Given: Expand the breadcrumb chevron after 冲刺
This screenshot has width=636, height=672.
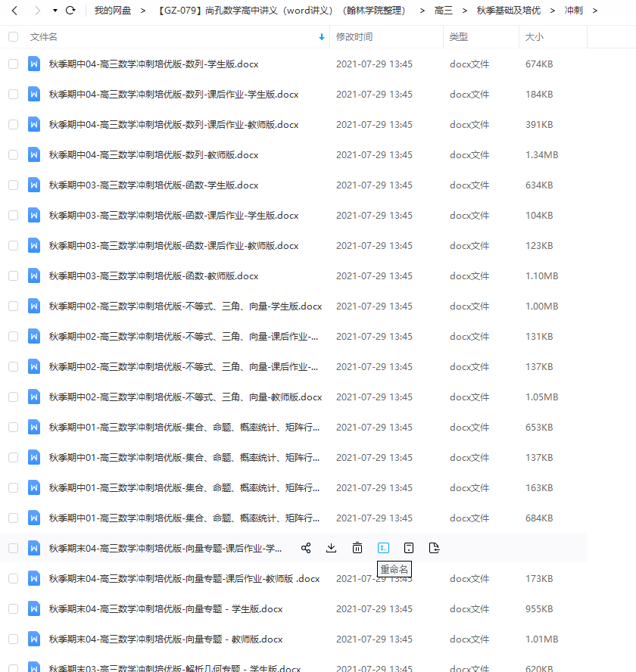Looking at the screenshot, I should (595, 11).
